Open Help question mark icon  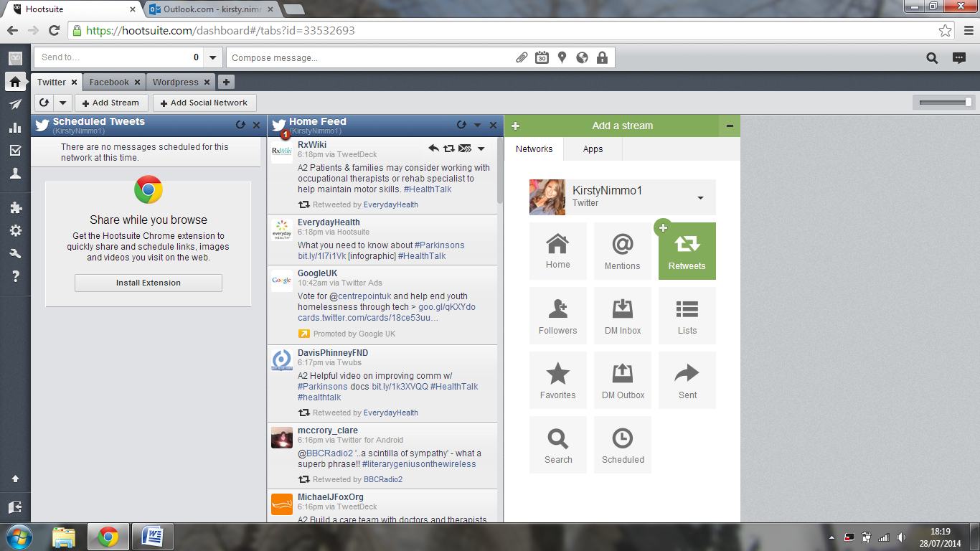(15, 277)
